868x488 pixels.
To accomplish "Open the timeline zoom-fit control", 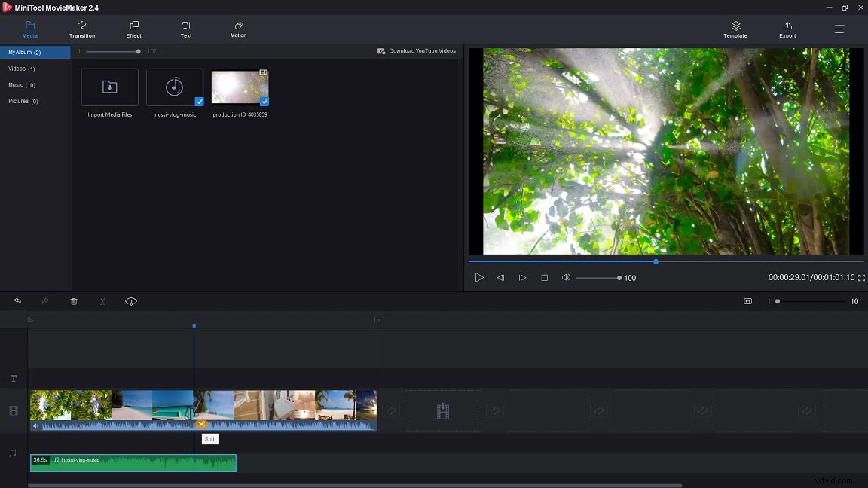I will (747, 301).
